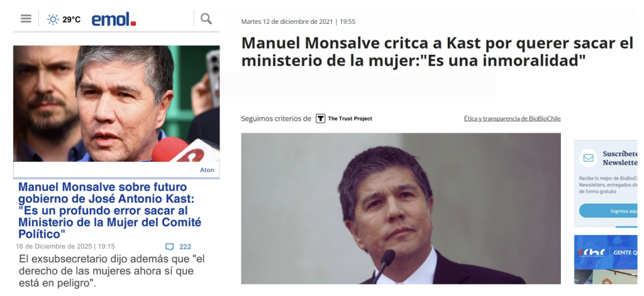Screen dimensions: 644x296
Task: Click the exsubsecretario article summary text
Action: [112, 271]
